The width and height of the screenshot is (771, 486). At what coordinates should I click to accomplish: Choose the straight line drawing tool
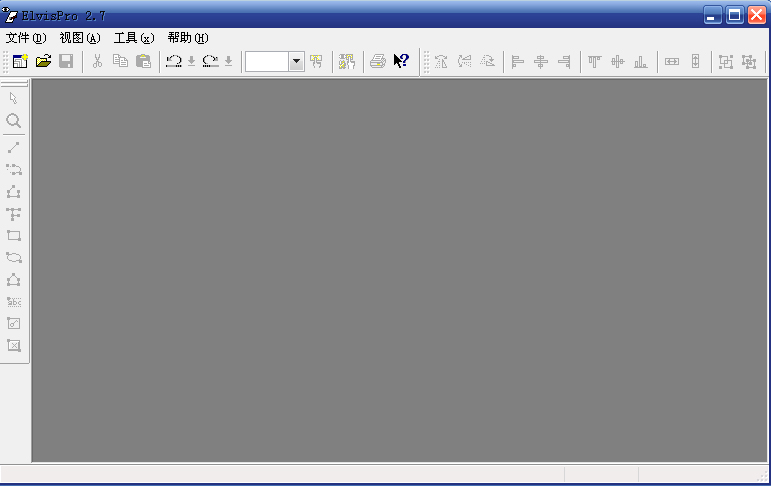[14, 147]
